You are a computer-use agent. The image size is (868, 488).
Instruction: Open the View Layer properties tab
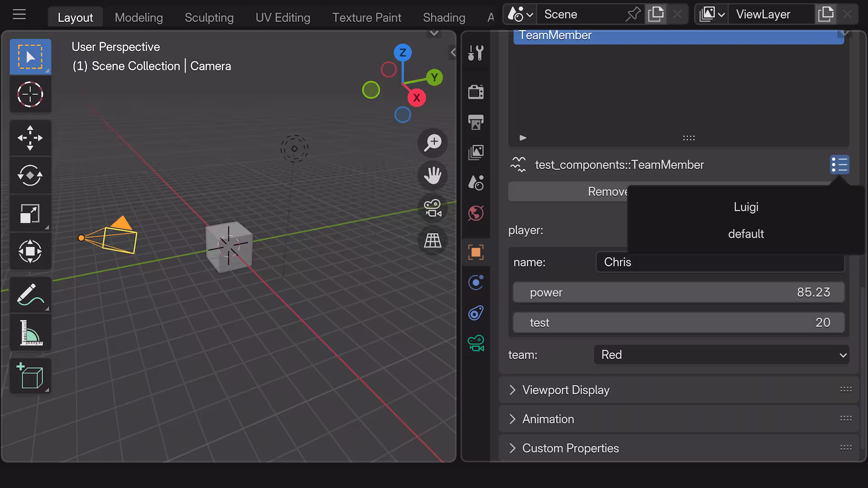point(476,152)
